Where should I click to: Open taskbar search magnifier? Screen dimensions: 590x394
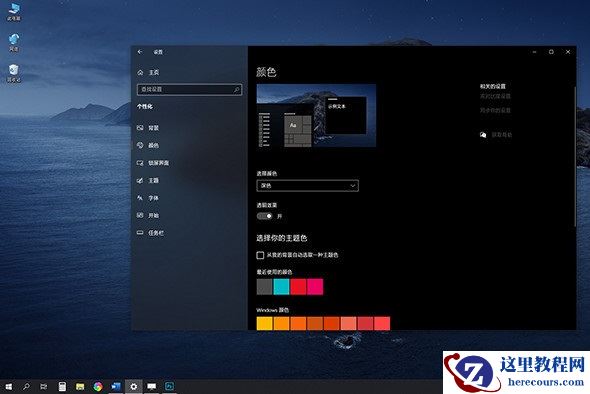(x=26, y=386)
